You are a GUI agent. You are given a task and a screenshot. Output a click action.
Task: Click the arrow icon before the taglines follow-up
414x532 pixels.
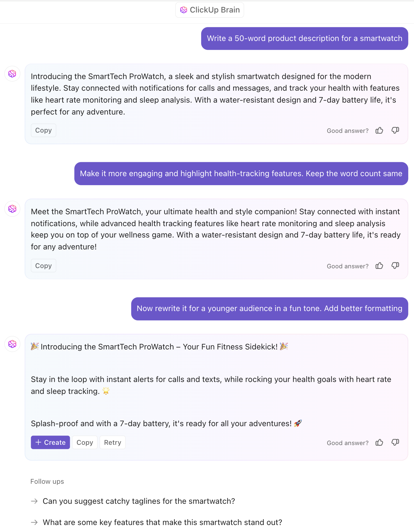[35, 501]
